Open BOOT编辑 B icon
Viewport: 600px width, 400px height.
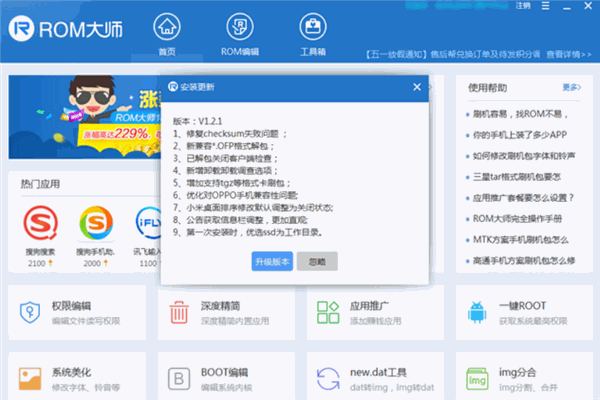(179, 379)
